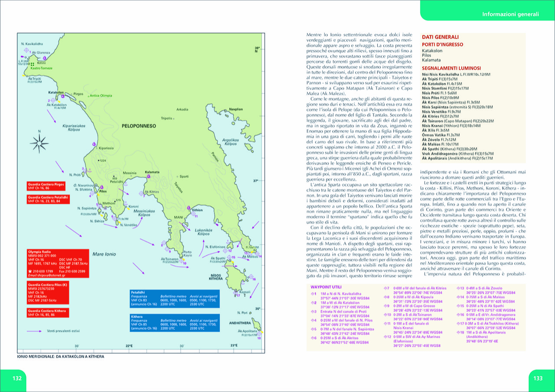The width and height of the screenshot is (555, 392).
Task: Click the 'Argolikos Kólpos' gulf label
Action: click(x=230, y=143)
